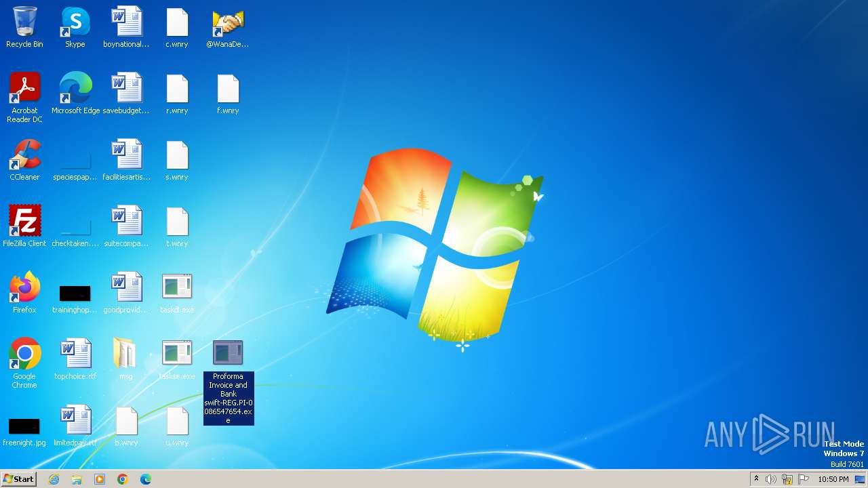The height and width of the screenshot is (488, 868).
Task: Open Edge from the taskbar
Action: click(x=146, y=479)
